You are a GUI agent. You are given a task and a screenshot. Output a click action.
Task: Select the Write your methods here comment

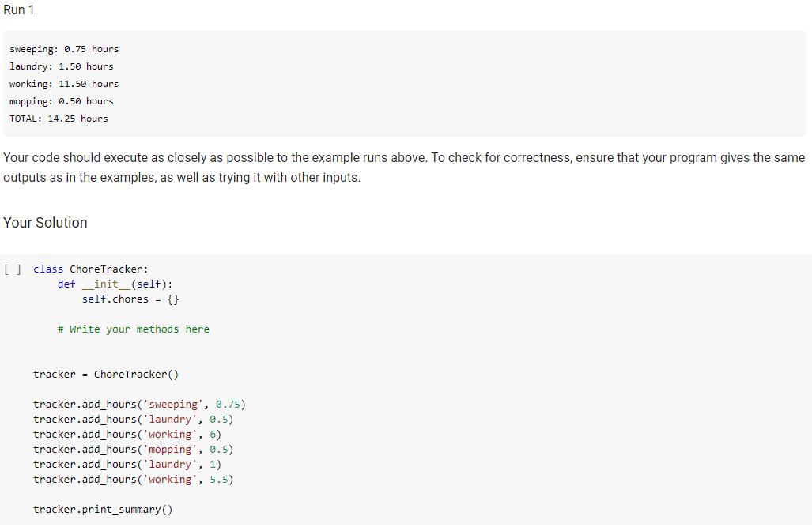(x=133, y=329)
